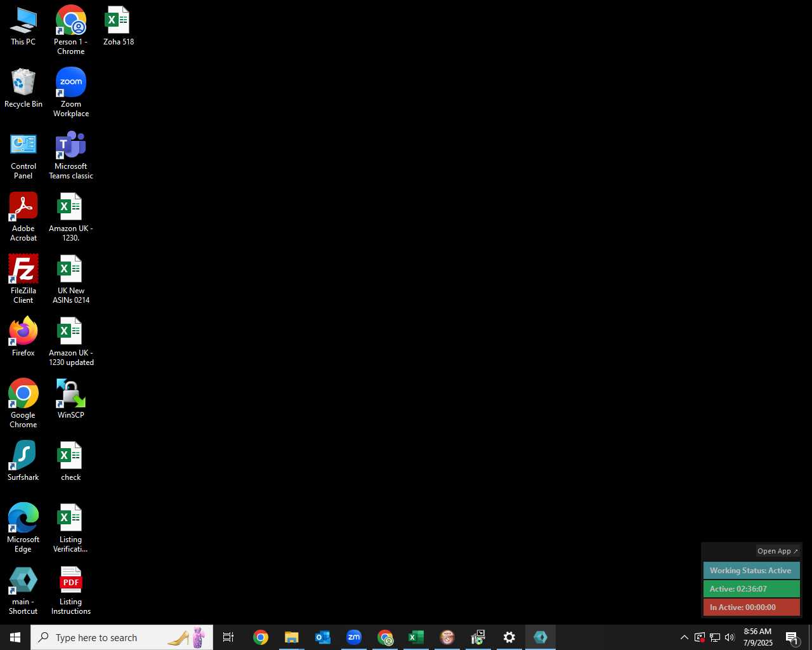Open the notification center
The height and width of the screenshot is (650, 812).
click(792, 637)
